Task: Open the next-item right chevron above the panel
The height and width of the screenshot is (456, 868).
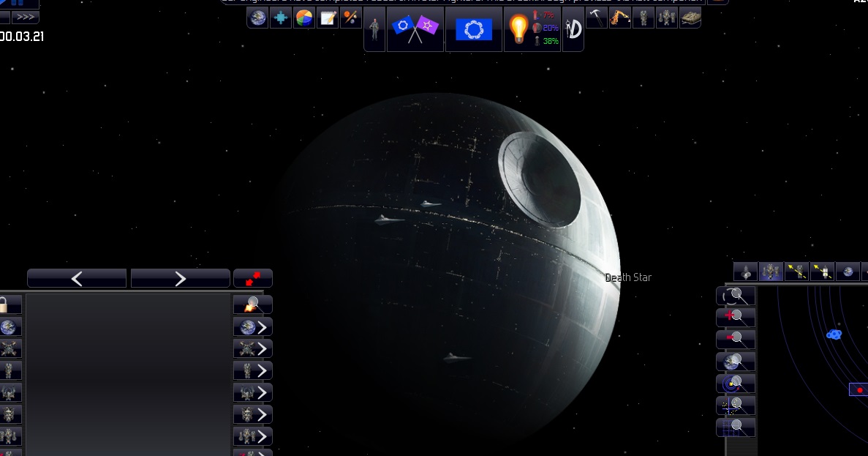Action: point(181,278)
